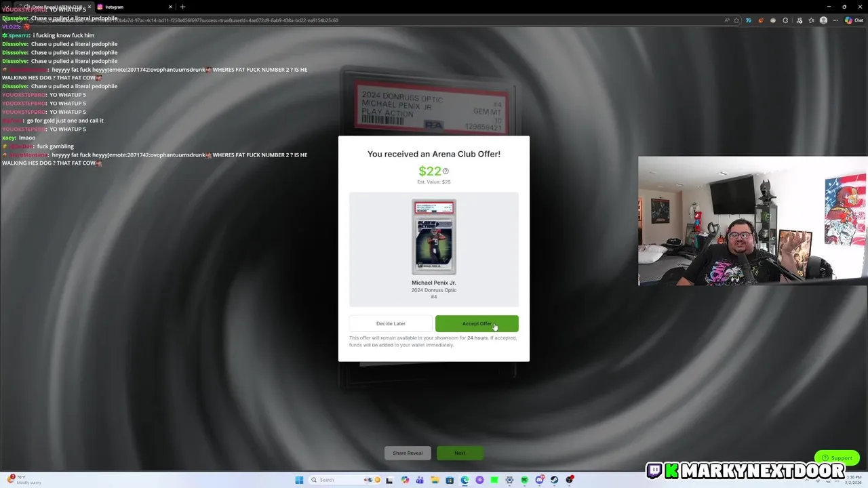This screenshot has height=488, width=868.
Task: Open the 7TV browser extension
Action: pyautogui.click(x=749, y=20)
